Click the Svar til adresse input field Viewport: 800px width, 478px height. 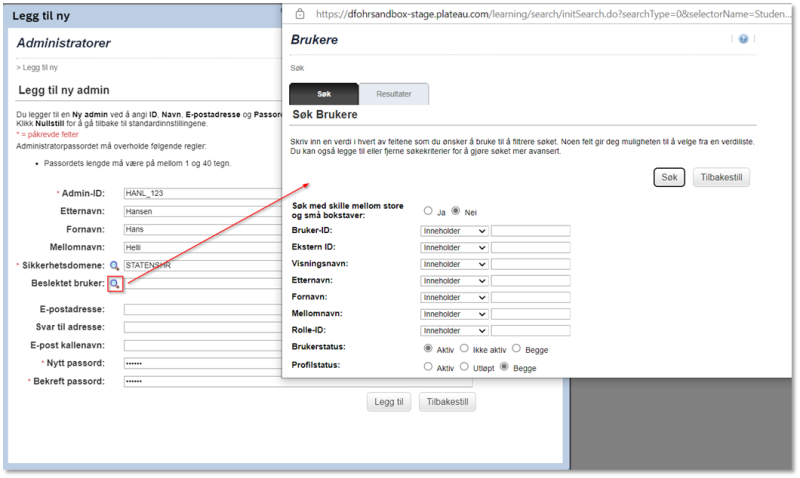[203, 327]
